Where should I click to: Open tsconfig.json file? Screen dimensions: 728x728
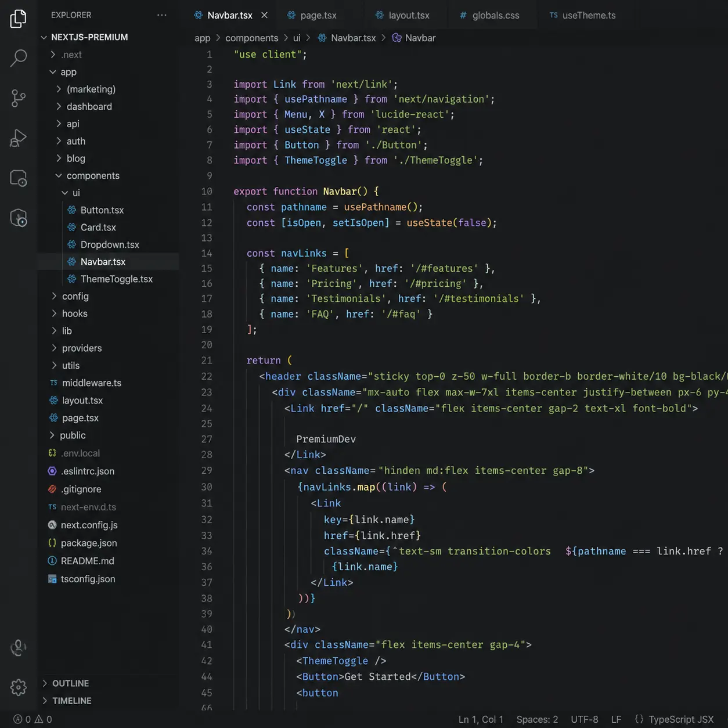pyautogui.click(x=88, y=579)
